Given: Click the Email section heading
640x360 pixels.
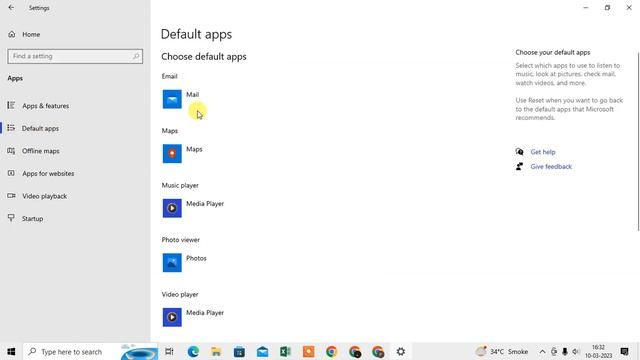Looking at the screenshot, I should [x=169, y=76].
